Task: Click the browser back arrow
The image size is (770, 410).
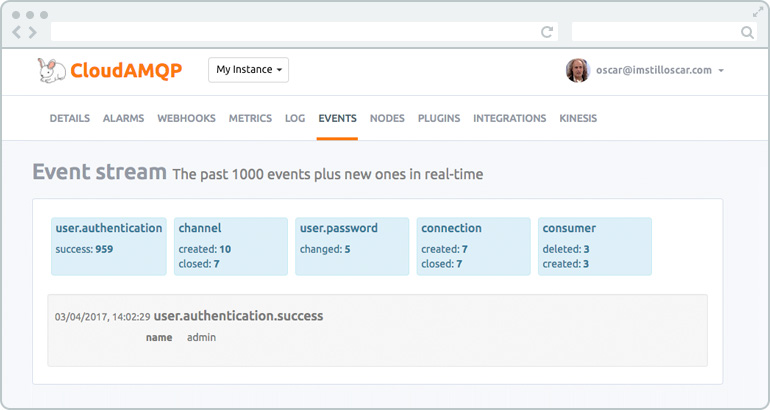Action: click(16, 32)
